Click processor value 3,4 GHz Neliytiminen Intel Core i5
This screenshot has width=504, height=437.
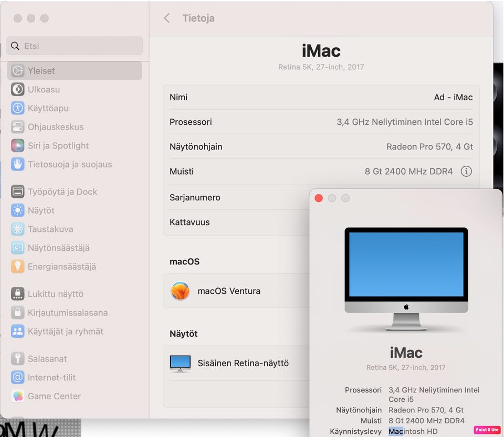[x=405, y=122]
